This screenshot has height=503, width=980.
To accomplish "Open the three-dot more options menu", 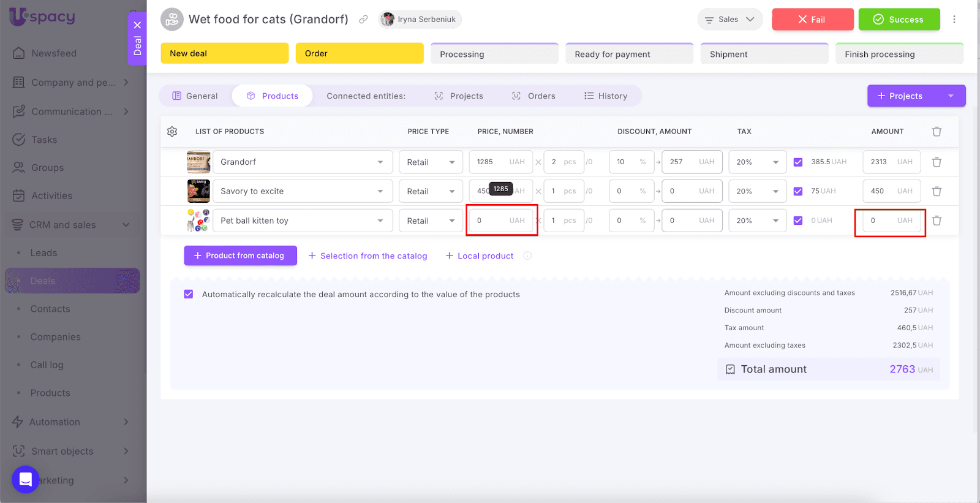I will (x=954, y=20).
